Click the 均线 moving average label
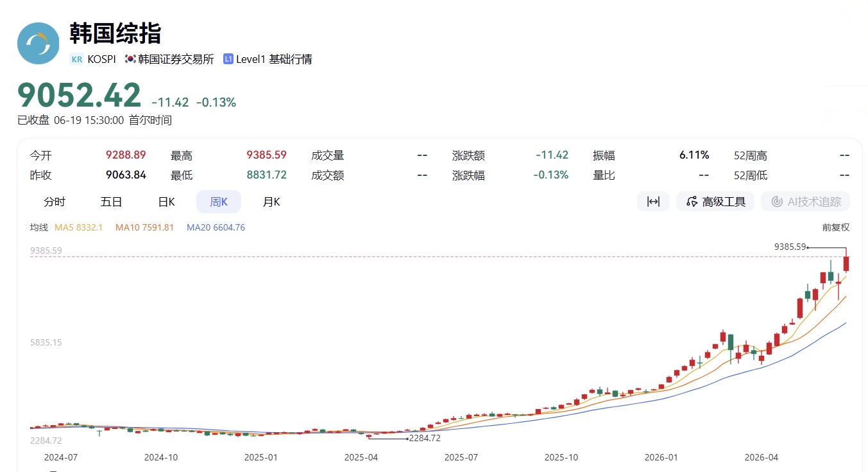This screenshot has height=472, width=868. click(39, 227)
